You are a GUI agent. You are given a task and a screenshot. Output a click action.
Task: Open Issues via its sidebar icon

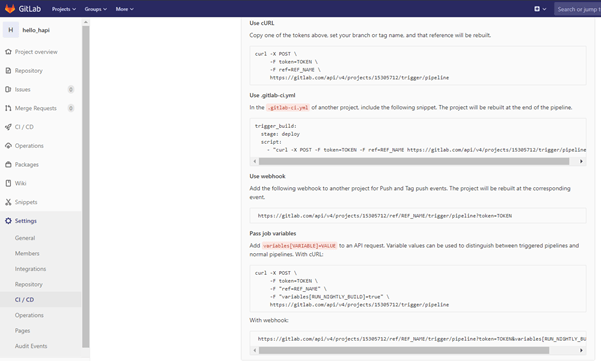(x=8, y=89)
